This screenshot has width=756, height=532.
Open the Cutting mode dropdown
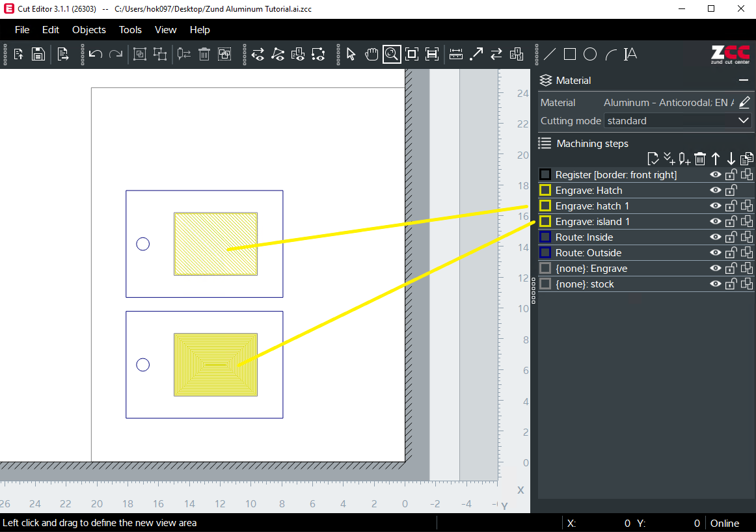(x=744, y=120)
